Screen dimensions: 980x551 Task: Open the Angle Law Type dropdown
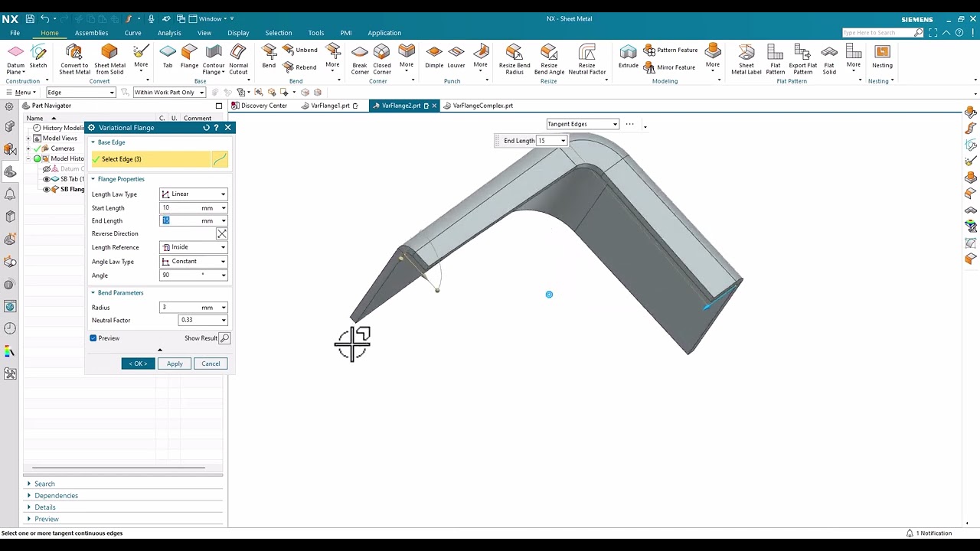(x=194, y=262)
